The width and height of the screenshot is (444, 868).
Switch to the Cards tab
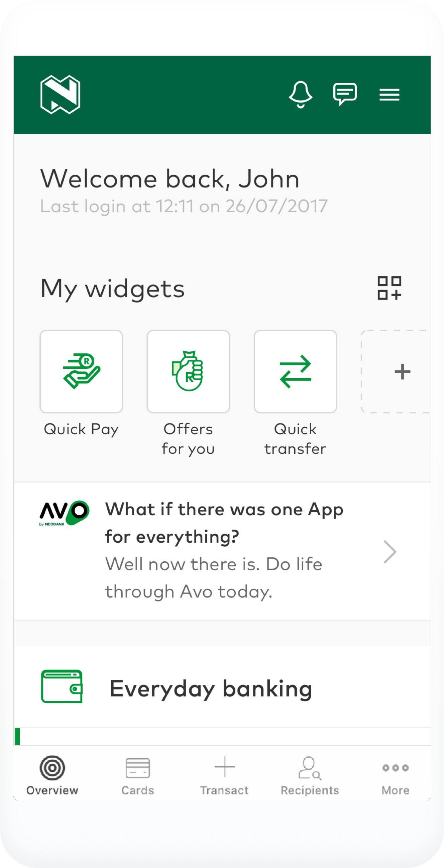(x=138, y=775)
